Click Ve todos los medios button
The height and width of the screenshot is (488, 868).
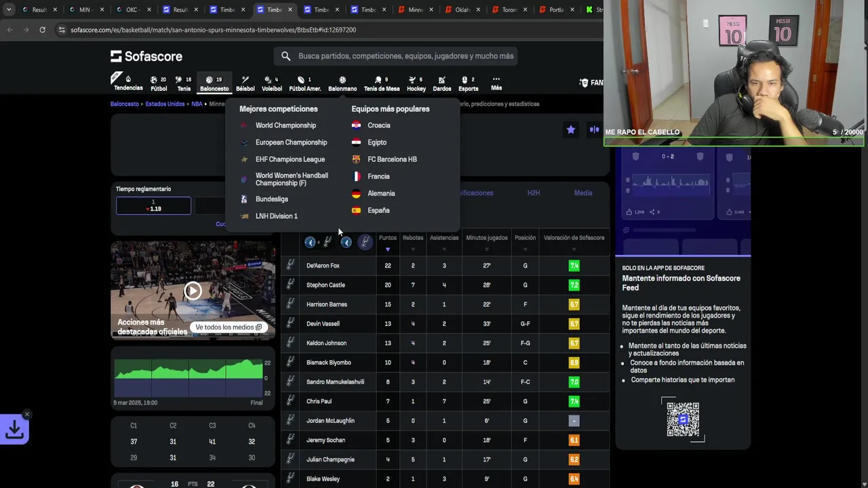(x=229, y=327)
